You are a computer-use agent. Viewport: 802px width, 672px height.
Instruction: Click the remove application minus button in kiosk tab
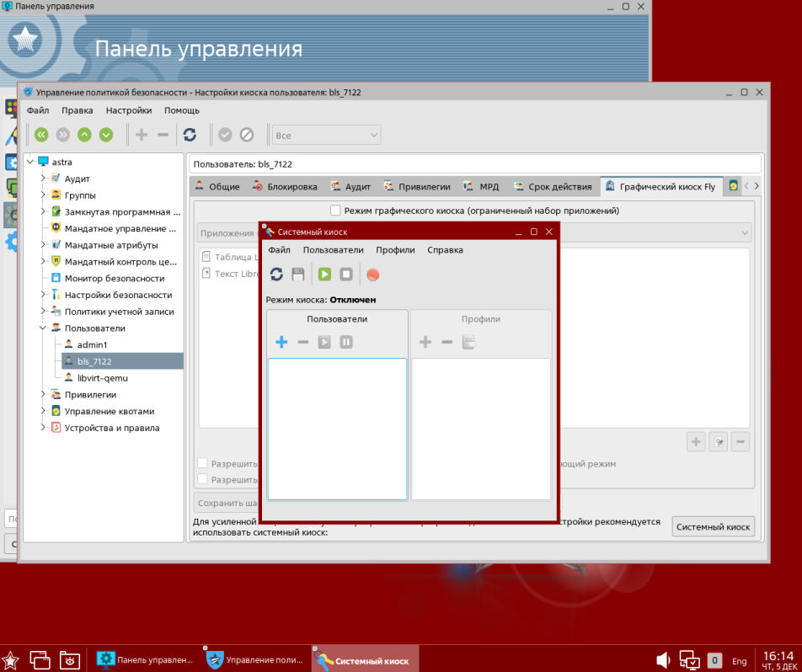point(741,442)
